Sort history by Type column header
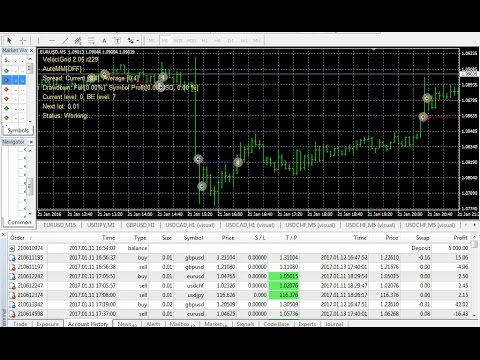This screenshot has width=480, height=360. pos(140,238)
